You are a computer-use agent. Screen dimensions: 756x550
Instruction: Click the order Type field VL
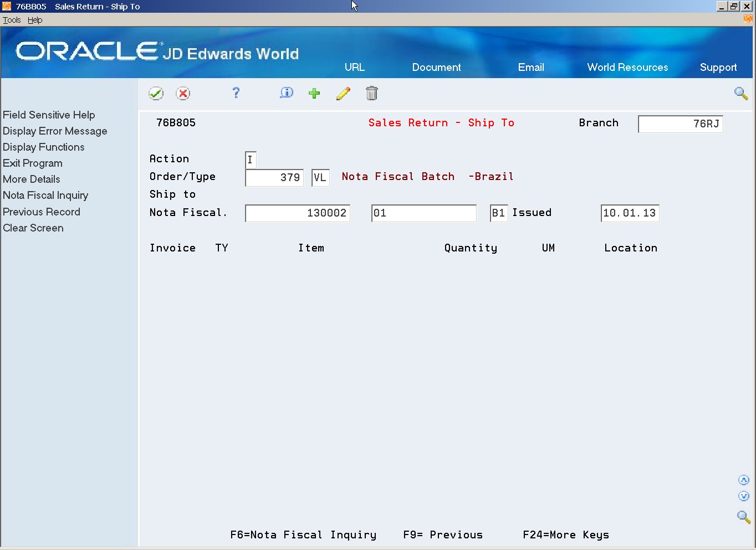[x=320, y=178]
